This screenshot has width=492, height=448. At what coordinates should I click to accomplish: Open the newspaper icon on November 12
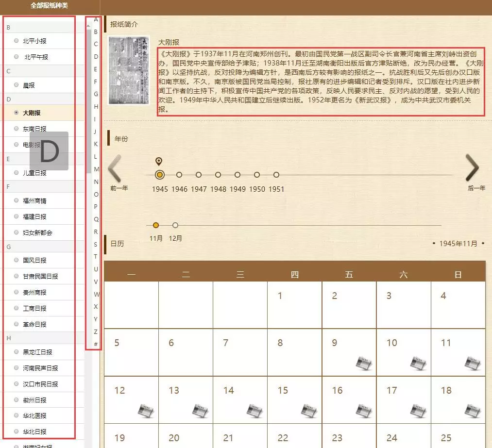coord(146,411)
